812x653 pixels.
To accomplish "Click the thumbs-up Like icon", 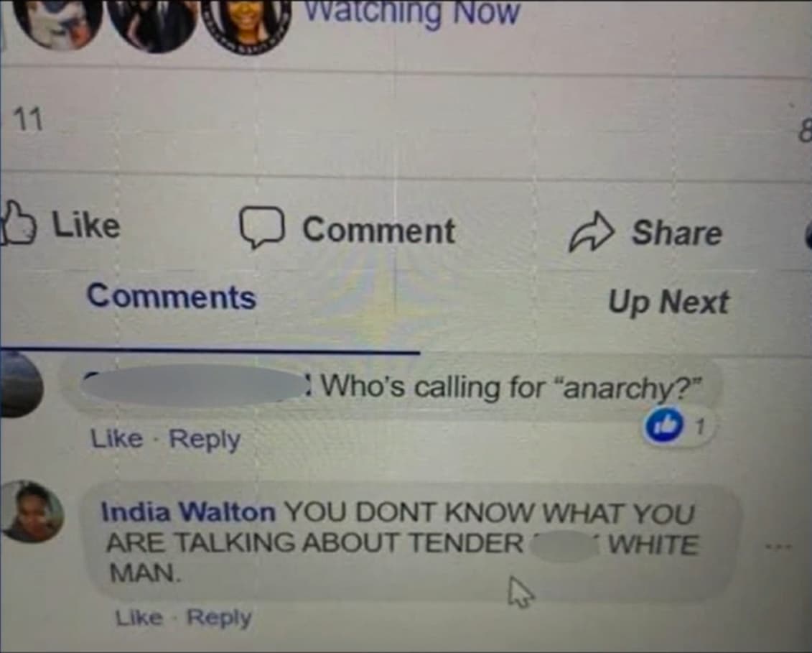I will (x=17, y=222).
